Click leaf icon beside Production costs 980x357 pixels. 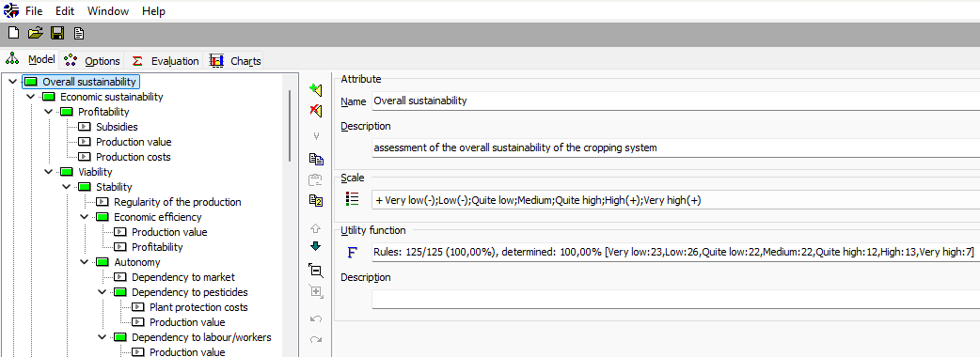click(85, 157)
